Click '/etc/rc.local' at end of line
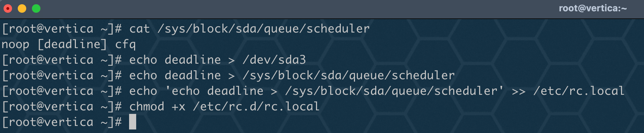 (x=579, y=91)
